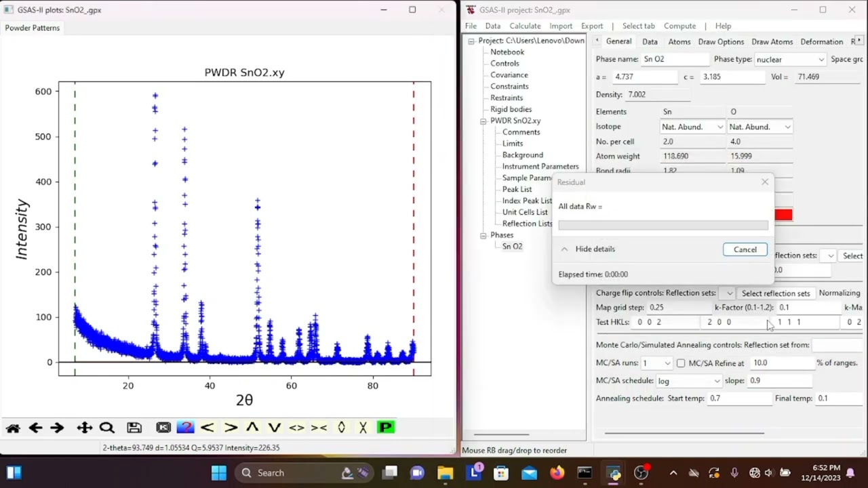Screen dimensions: 868x488
Task: Click the K key-press toolbar icon
Action: click(163, 428)
